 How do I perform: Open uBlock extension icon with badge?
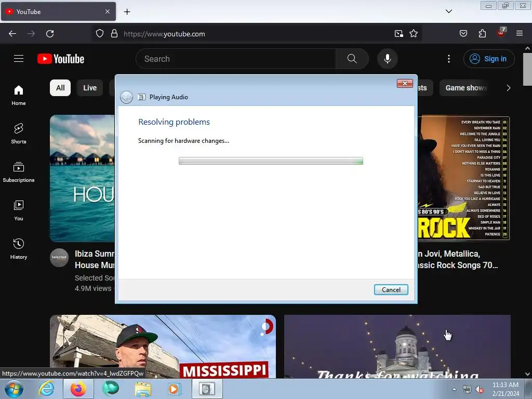[501, 33]
